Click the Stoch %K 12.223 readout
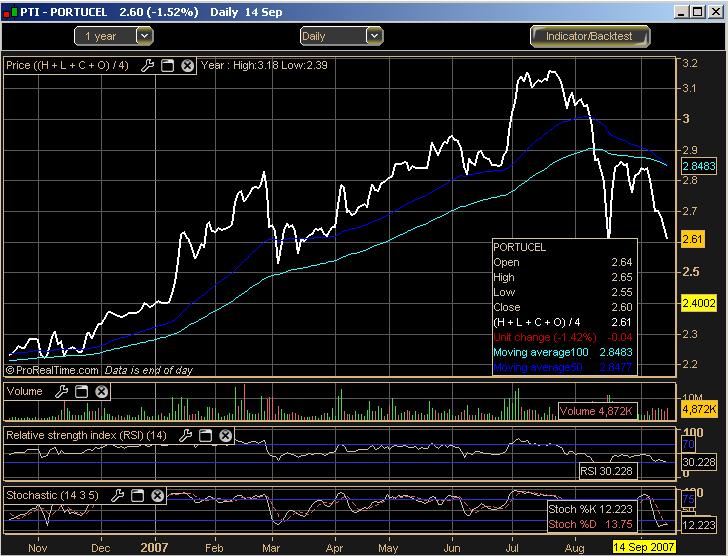Viewport: 728px width, 556px height. pos(591,509)
